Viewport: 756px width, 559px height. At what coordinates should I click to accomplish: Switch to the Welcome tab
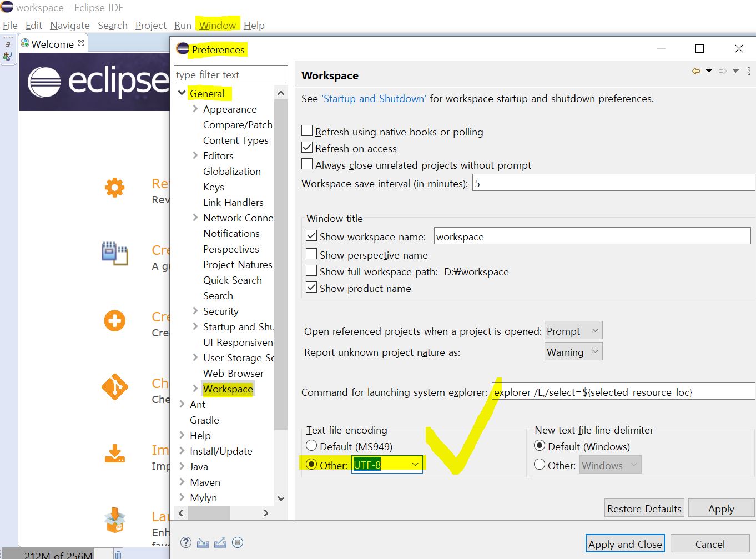tap(52, 44)
